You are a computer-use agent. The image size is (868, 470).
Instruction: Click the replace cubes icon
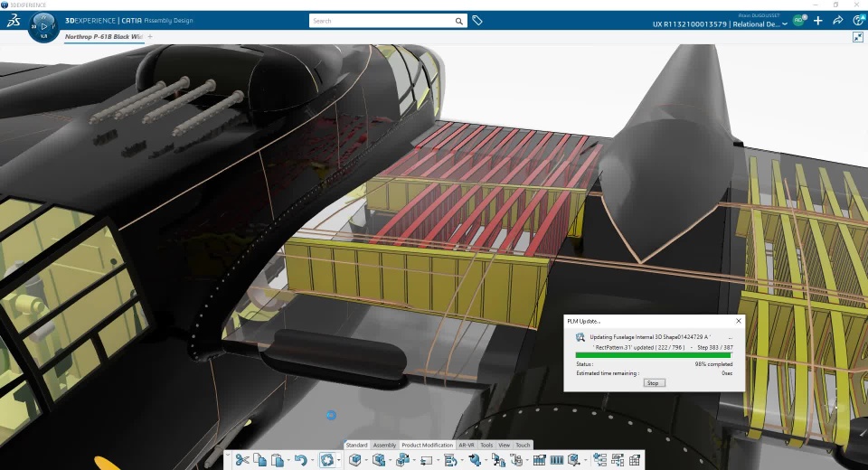[403, 460]
